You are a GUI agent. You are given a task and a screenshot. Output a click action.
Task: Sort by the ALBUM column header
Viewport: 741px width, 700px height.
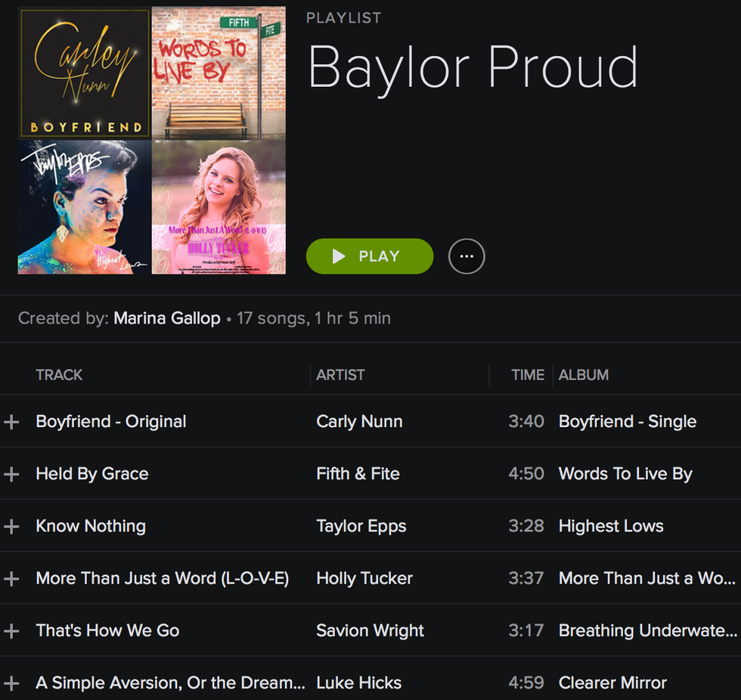pyautogui.click(x=583, y=375)
